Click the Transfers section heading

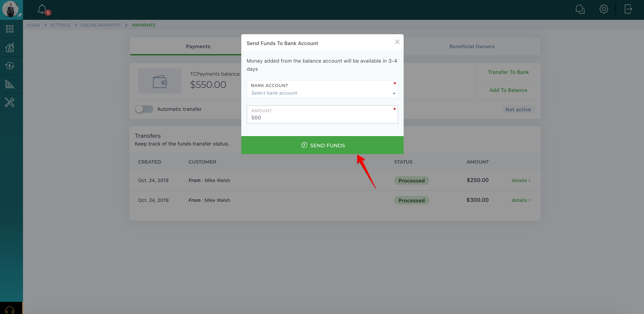pyautogui.click(x=148, y=136)
